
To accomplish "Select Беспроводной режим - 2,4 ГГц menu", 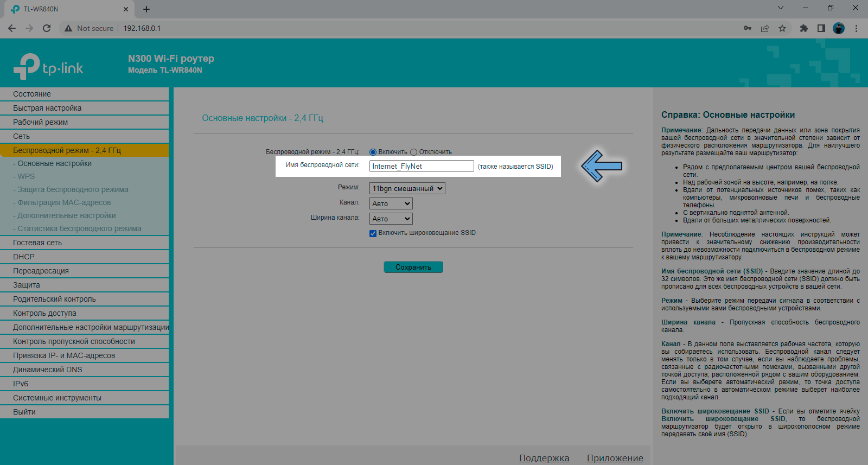I will coord(84,150).
